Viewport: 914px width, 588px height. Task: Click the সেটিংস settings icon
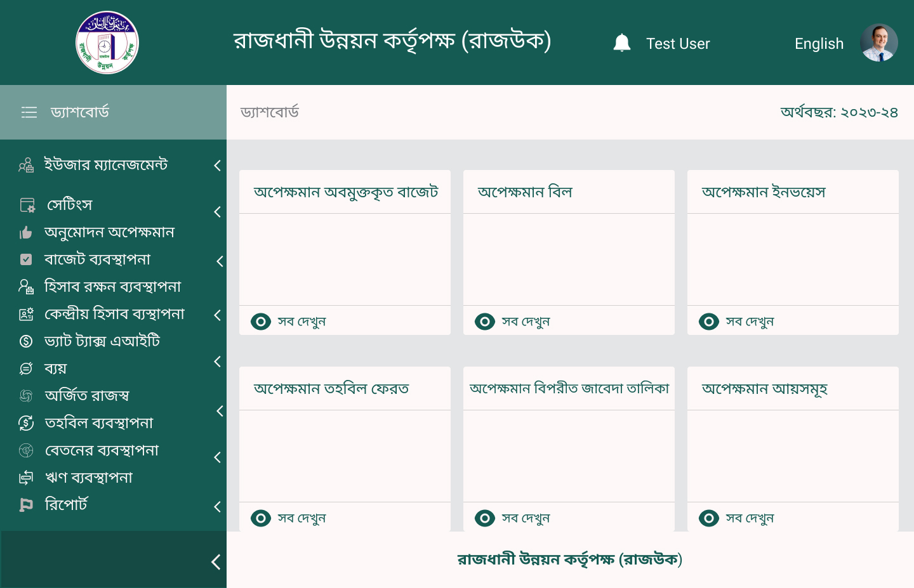tap(27, 205)
